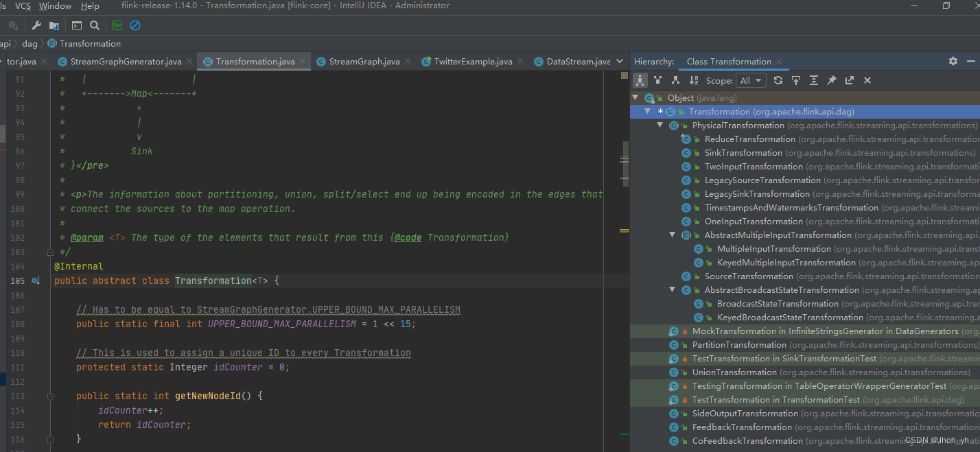
Task: Open the wrench Project Settings icon
Action: [x=36, y=25]
